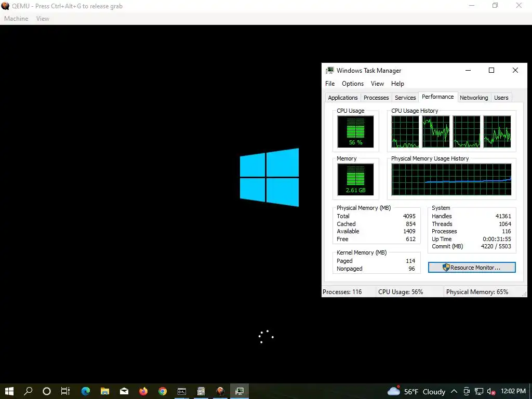The width and height of the screenshot is (532, 399).
Task: Click the muted volume tray icon
Action: click(491, 392)
